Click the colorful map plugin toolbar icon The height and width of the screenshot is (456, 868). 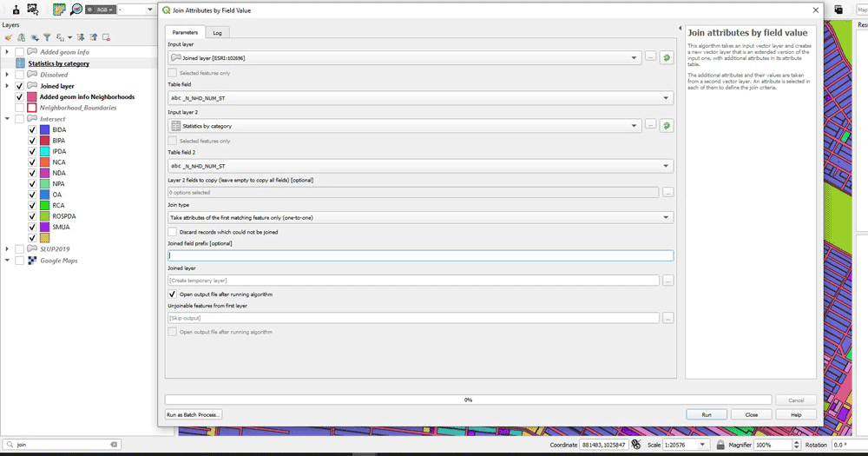59,10
